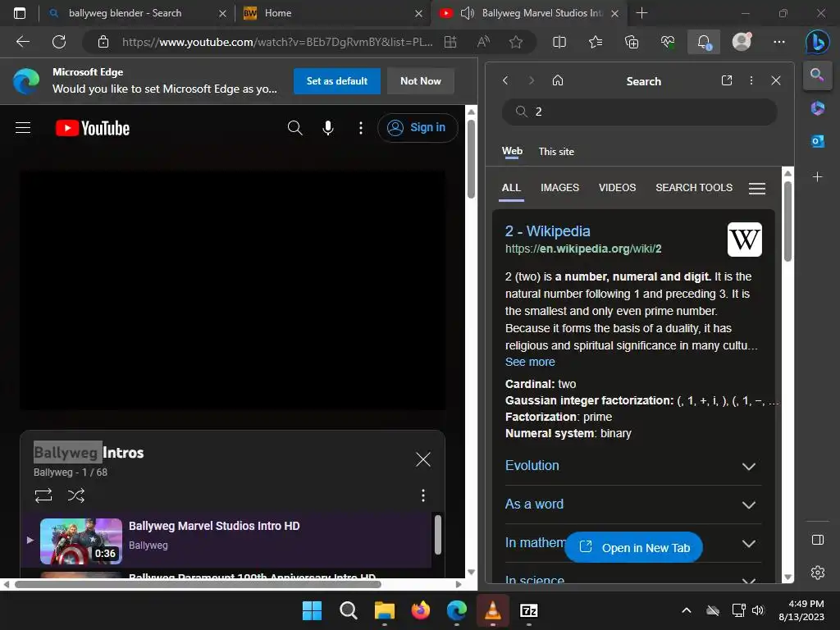
Task: Activate Read aloud icon in address bar
Action: 483,42
